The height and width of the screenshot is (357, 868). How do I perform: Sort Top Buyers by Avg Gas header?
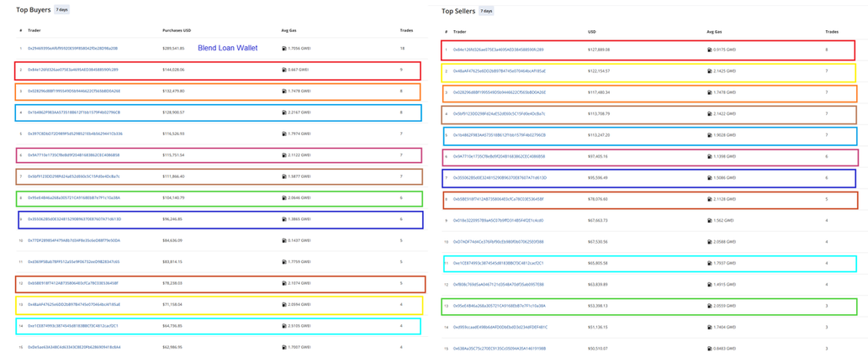point(289,30)
